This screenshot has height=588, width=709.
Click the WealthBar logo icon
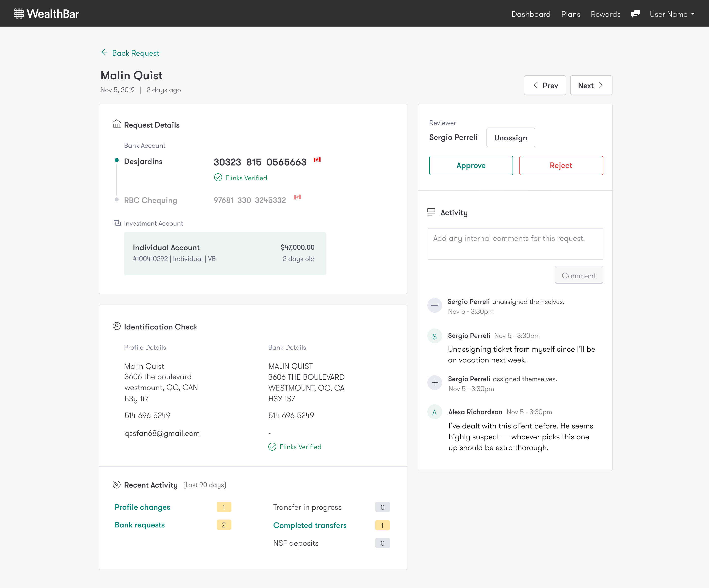[18, 14]
